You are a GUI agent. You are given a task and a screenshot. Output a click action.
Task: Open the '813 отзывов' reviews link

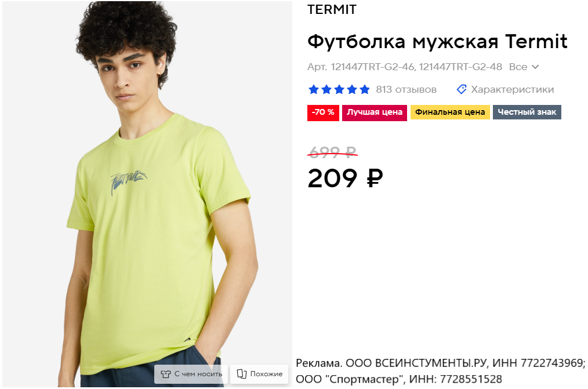406,89
